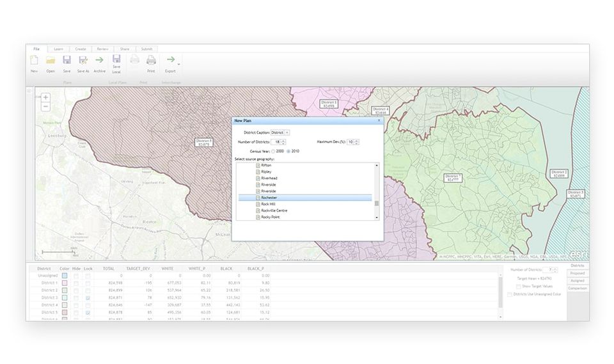
Task: Archive the plan with the Archive arrow
Action: click(100, 60)
